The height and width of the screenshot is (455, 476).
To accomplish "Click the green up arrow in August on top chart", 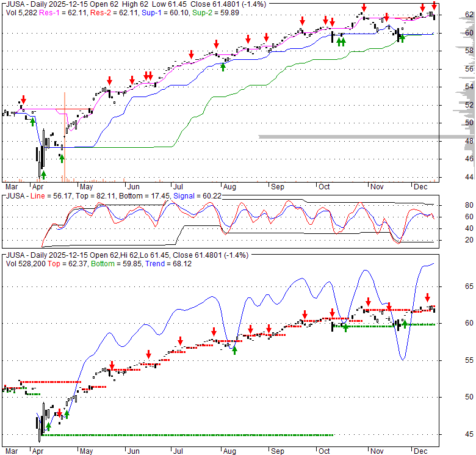I will (x=223, y=67).
